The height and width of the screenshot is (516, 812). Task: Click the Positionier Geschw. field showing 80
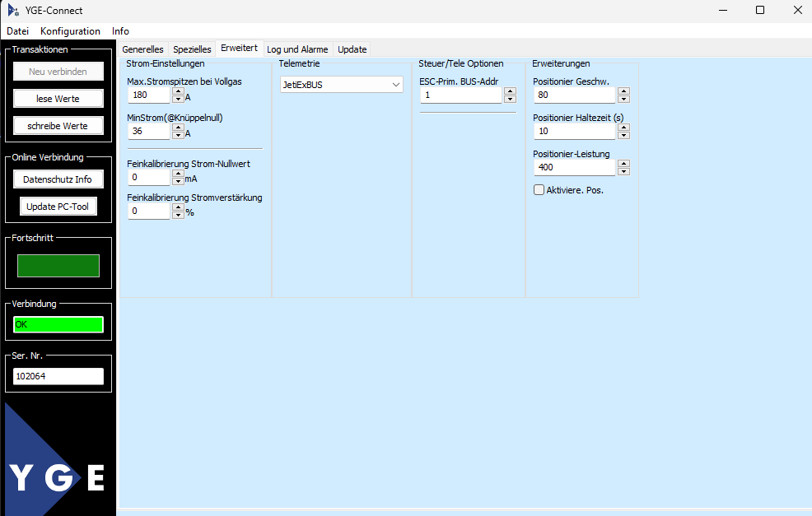[575, 95]
